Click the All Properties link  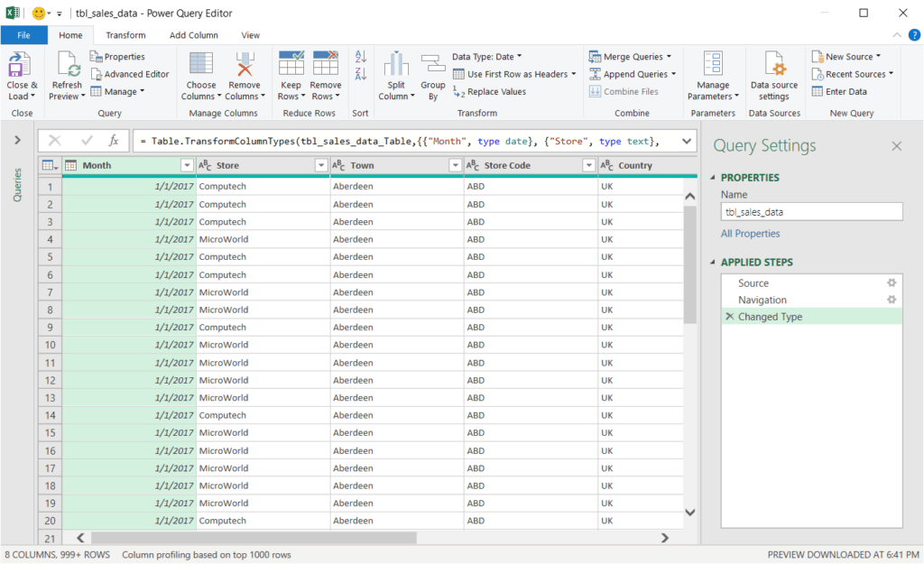point(750,234)
